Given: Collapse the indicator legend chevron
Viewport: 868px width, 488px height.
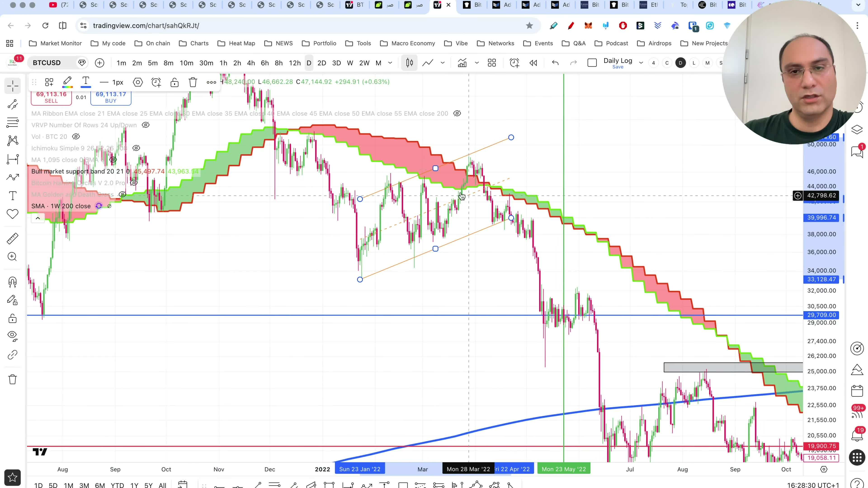Looking at the screenshot, I should coord(38,218).
